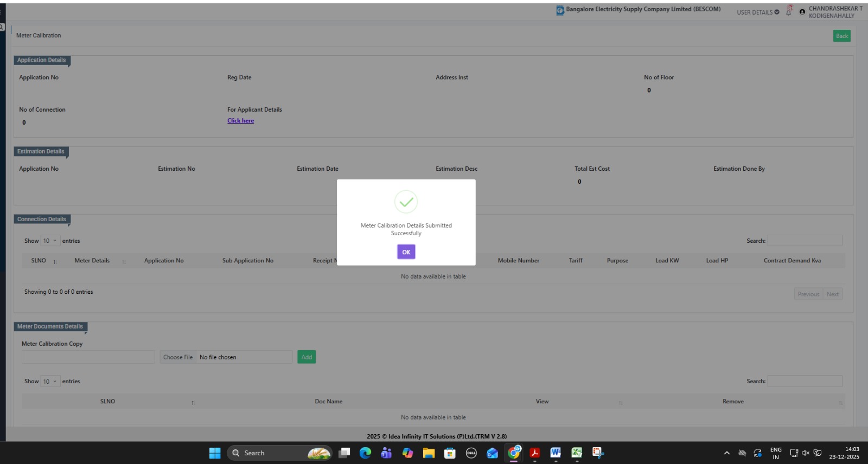Screen dimensions: 868x464
Task: Show hidden system tray icons
Action: (727, 453)
